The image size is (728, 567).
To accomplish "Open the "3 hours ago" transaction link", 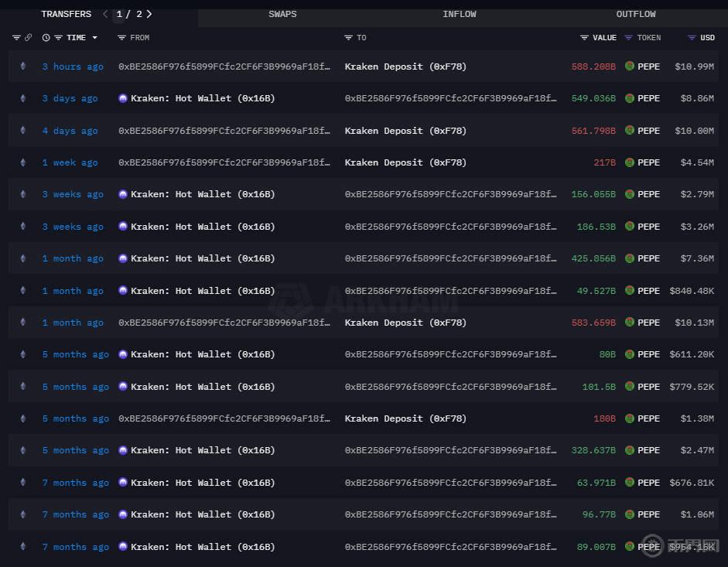I will 73,67.
